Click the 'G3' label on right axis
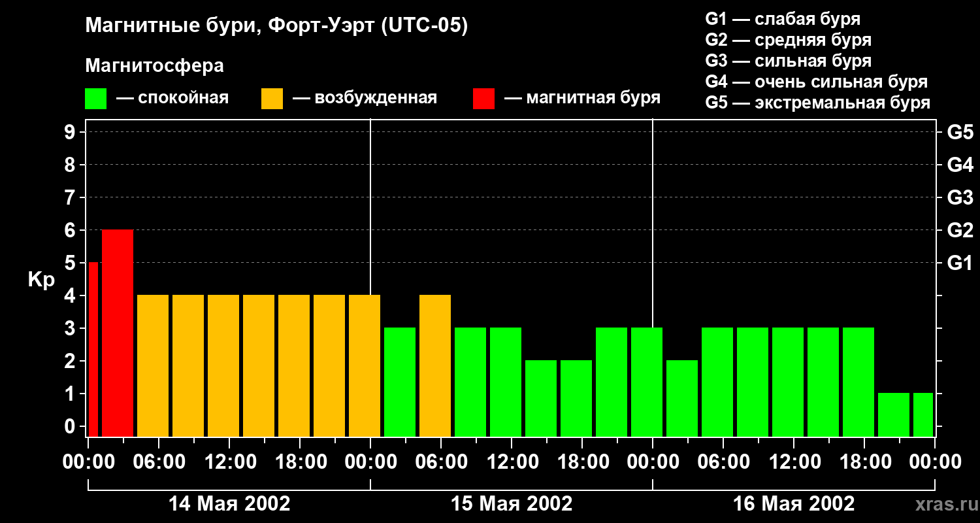Screen dimensions: 980x523 (x=960, y=198)
